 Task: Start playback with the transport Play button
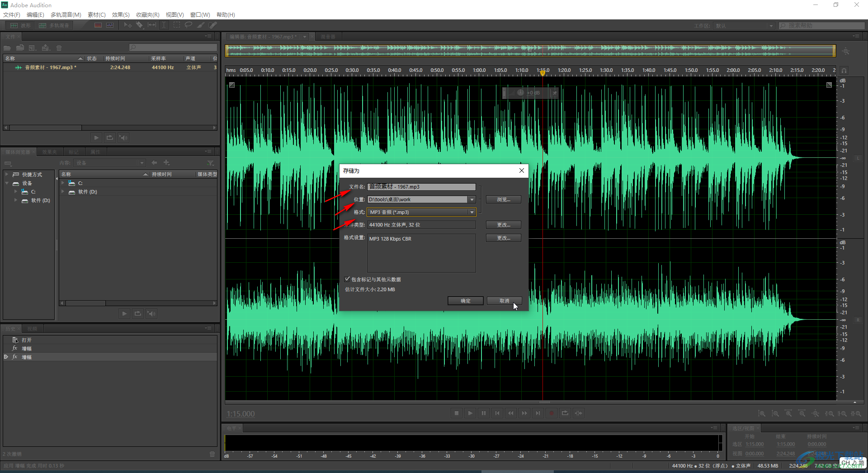pos(470,413)
